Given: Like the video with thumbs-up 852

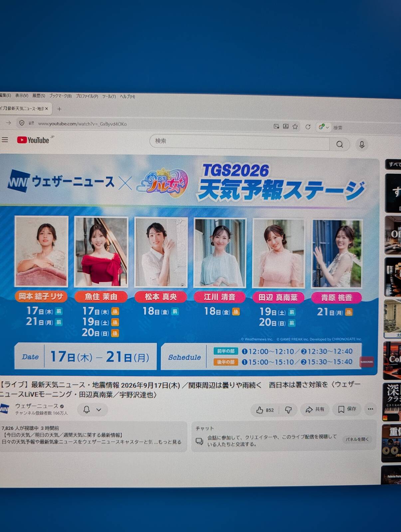Looking at the screenshot, I should point(265,410).
